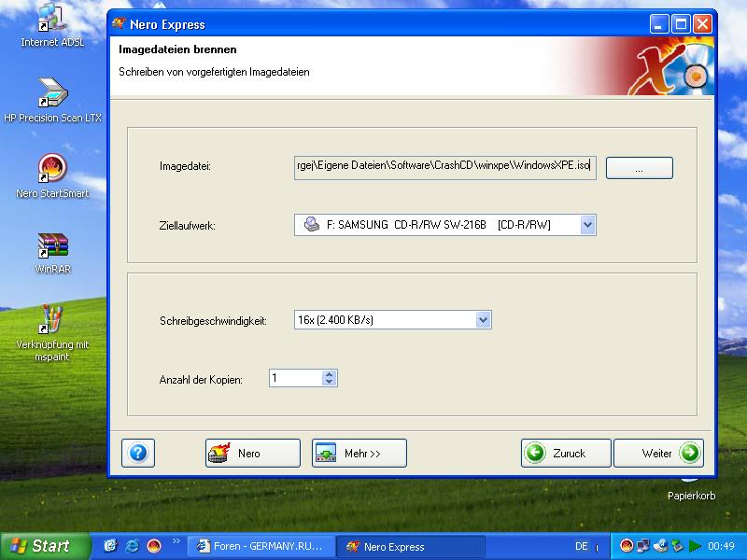Click the Nero tray icon in system tray
Image resolution: width=747 pixels, height=560 pixels.
pos(626,546)
